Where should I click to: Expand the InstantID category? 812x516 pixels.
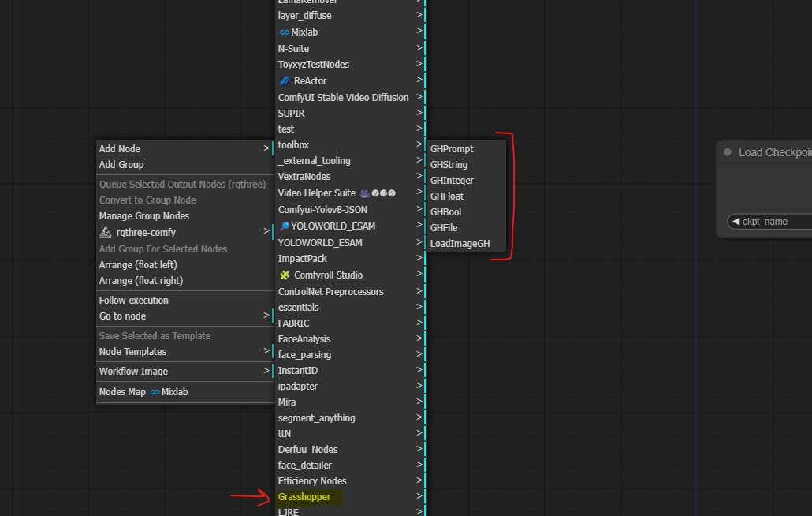[350, 371]
